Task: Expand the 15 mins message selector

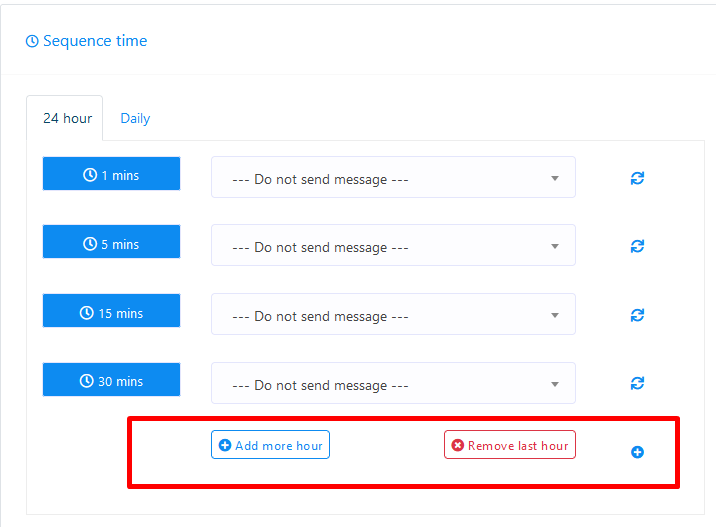Action: pyautogui.click(x=393, y=316)
